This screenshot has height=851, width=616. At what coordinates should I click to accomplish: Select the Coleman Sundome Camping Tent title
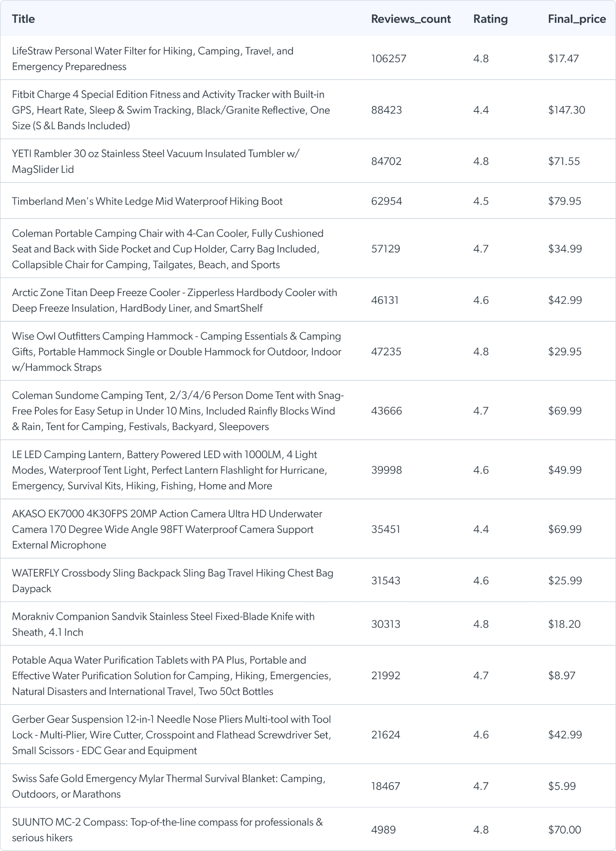[x=178, y=411]
